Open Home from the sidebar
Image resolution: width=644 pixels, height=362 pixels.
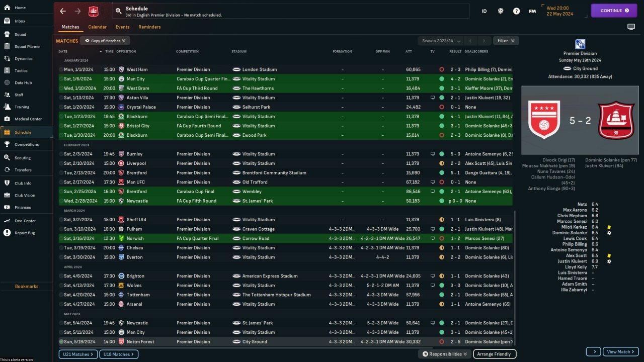[26, 8]
